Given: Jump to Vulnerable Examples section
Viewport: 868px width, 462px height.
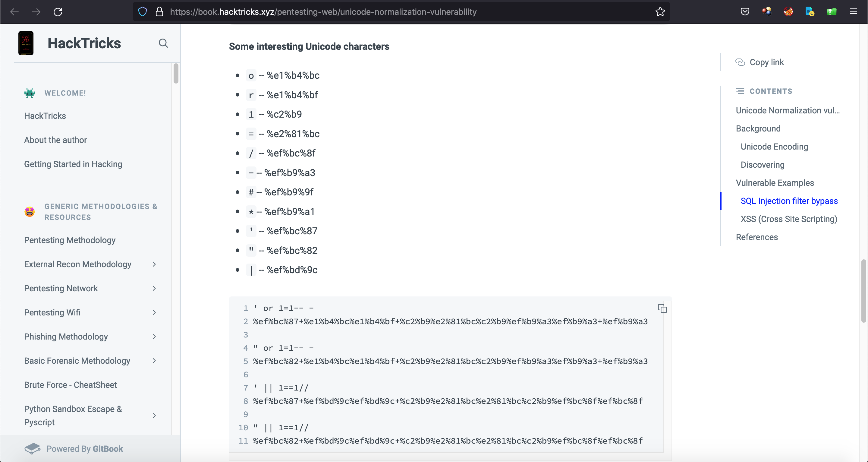Looking at the screenshot, I should [x=775, y=183].
